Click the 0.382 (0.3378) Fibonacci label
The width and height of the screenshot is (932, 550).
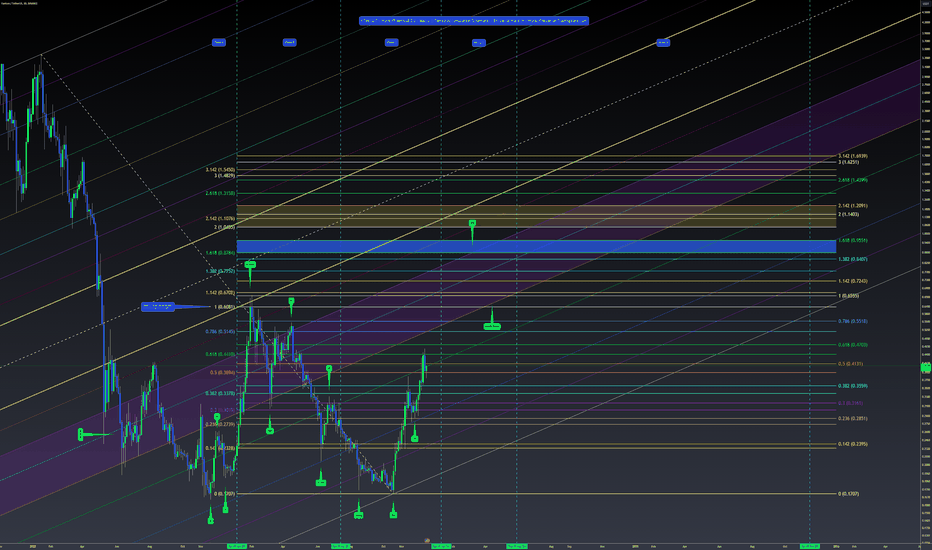[x=221, y=394]
